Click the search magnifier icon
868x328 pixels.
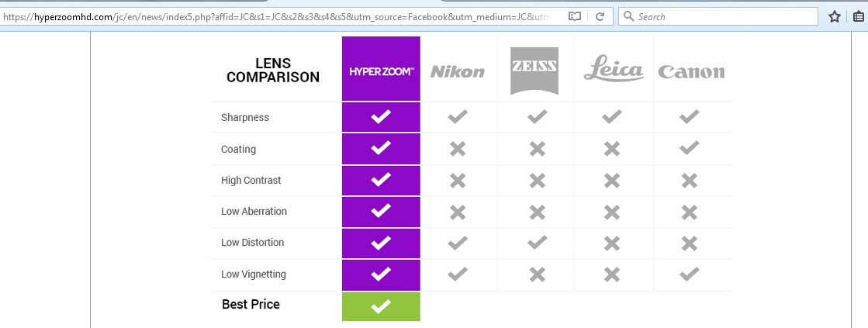pyautogui.click(x=628, y=16)
